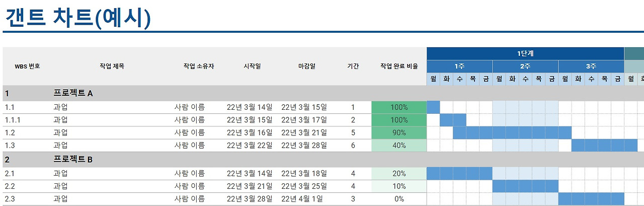Select 사람 이름 owner in row 1.1
This screenshot has width=644, height=206.
(190, 107)
